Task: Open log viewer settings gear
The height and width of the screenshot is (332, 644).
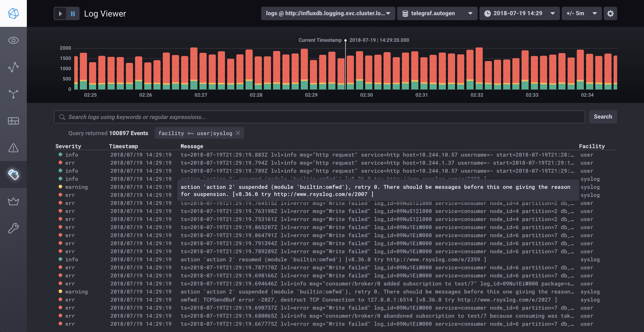Action: pos(610,13)
